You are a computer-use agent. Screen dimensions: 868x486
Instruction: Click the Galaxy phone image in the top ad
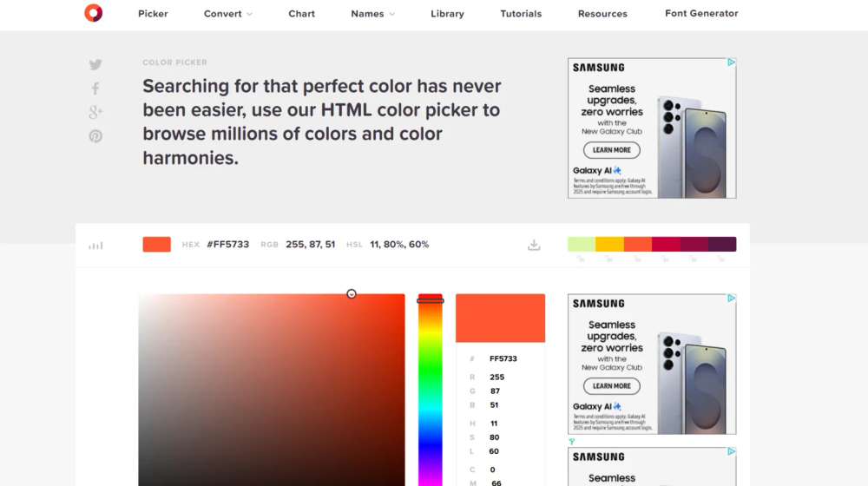[693, 147]
